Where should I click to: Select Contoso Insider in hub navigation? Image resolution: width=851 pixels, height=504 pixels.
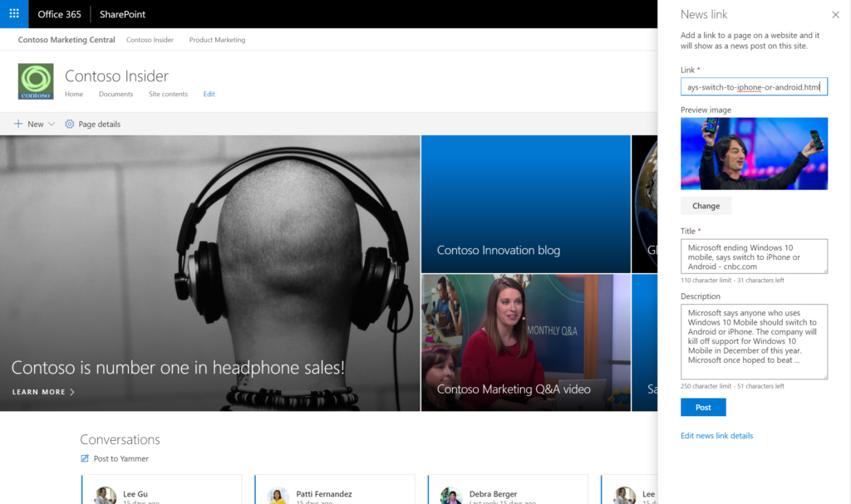point(150,40)
